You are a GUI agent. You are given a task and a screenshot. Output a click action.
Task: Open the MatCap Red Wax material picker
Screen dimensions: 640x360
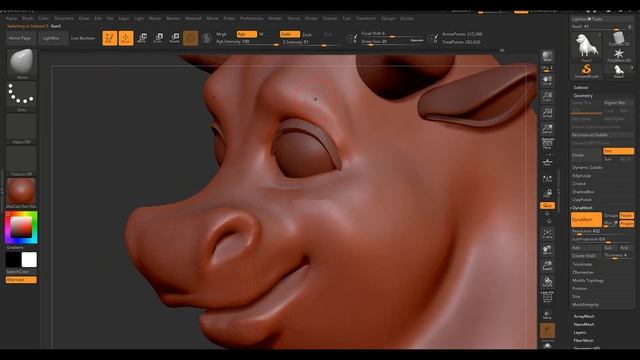point(22,193)
